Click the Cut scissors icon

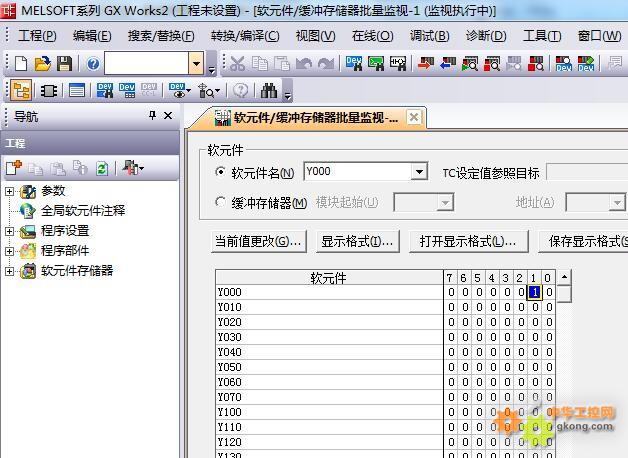coord(238,63)
